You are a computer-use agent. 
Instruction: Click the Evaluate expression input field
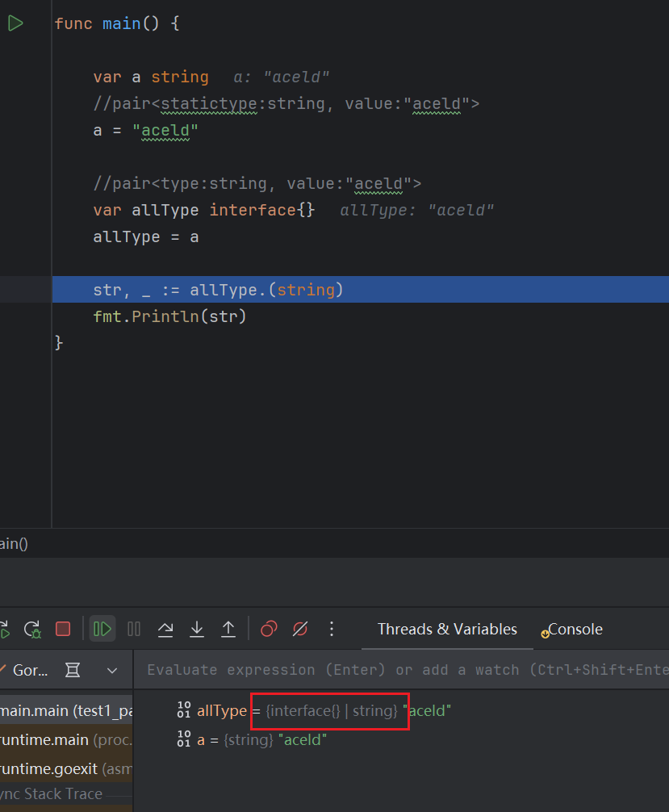tap(403, 670)
